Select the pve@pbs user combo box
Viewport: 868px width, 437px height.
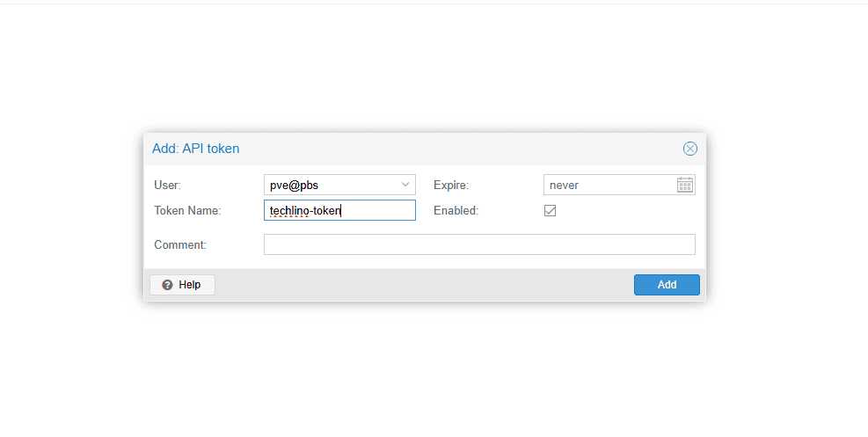(331, 185)
